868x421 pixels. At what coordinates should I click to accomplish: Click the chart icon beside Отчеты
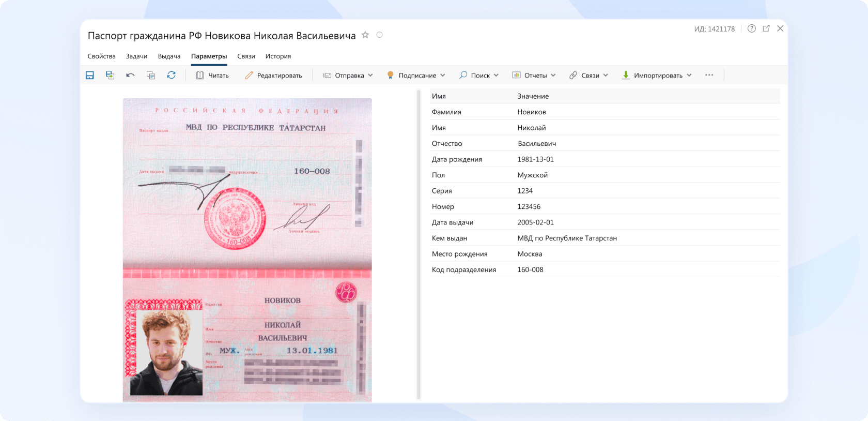coord(516,75)
